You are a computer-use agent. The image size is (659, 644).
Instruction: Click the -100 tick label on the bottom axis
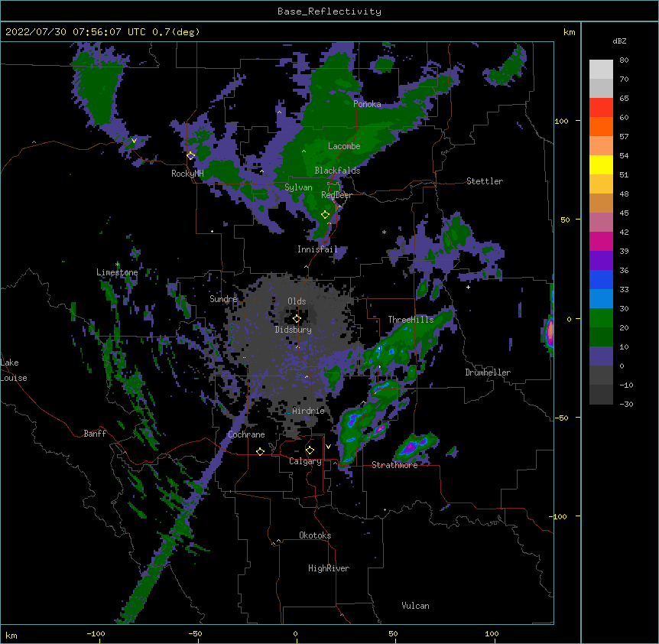pyautogui.click(x=96, y=633)
